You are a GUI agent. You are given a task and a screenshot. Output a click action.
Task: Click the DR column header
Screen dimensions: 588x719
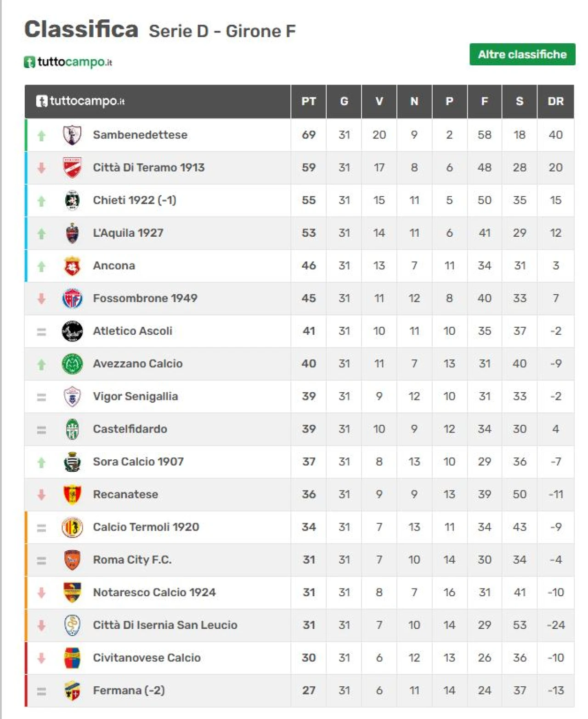(x=556, y=102)
